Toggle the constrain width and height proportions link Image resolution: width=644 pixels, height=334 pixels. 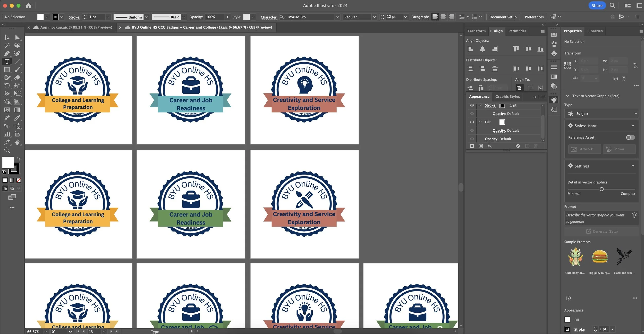[635, 65]
